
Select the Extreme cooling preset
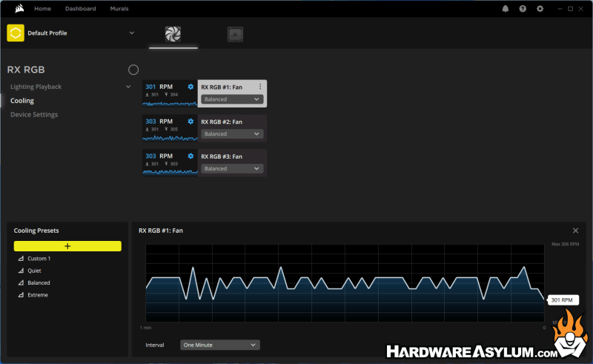[x=38, y=295]
